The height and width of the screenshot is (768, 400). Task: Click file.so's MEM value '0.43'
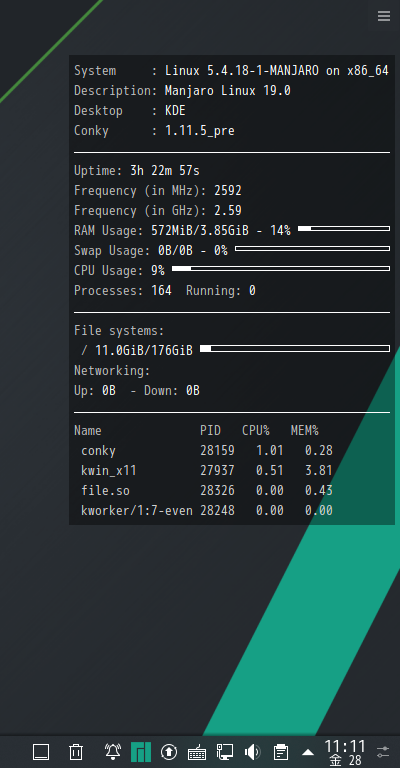[319, 491]
